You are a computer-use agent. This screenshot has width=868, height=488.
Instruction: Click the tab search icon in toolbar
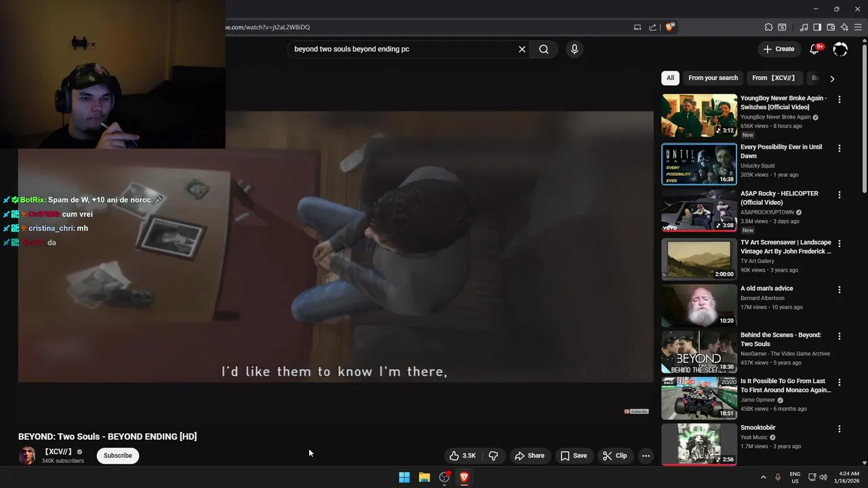tap(782, 27)
